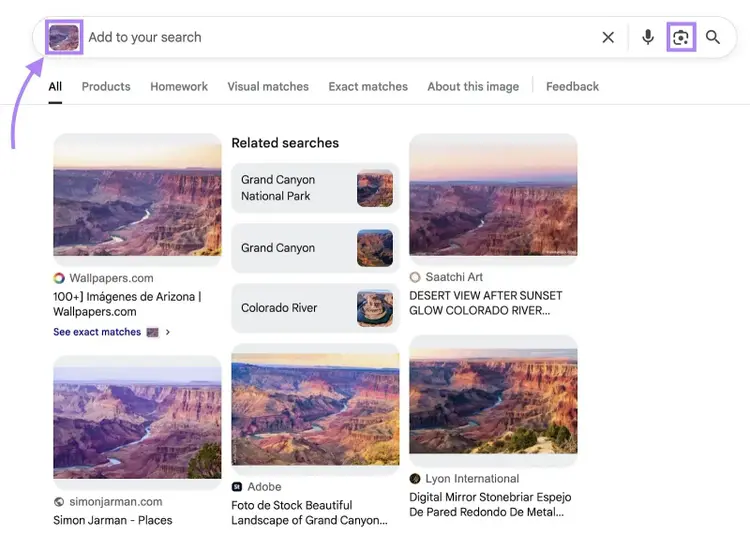
Task: Click Grand Canyon National Park thumbnail image
Action: [x=375, y=188]
